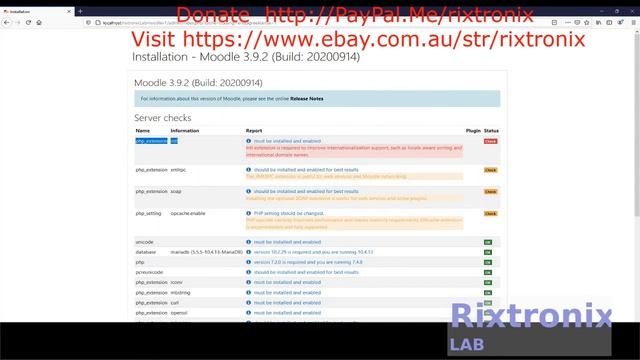Click info icon in the curl row
Screen dimensions: 640x360
[x=248, y=303]
